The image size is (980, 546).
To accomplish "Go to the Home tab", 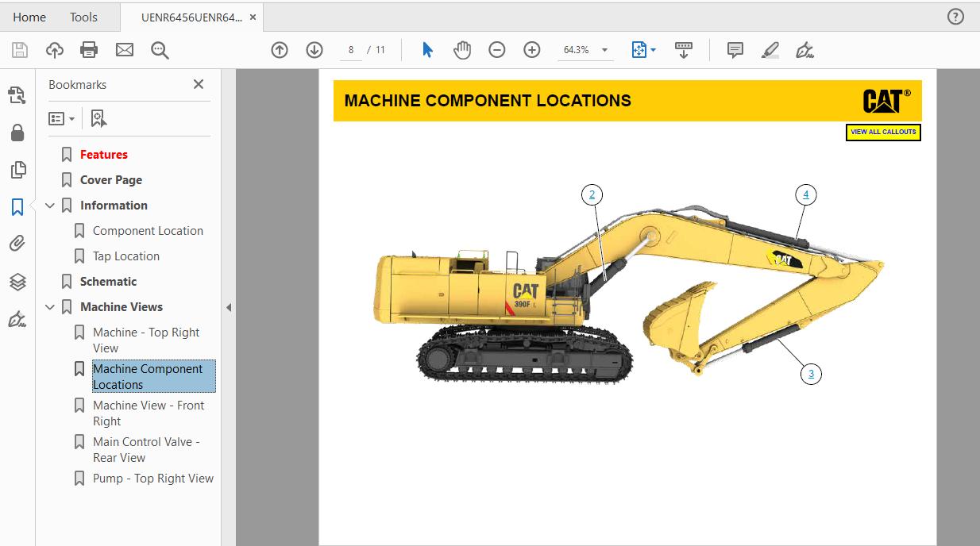I will 29,16.
